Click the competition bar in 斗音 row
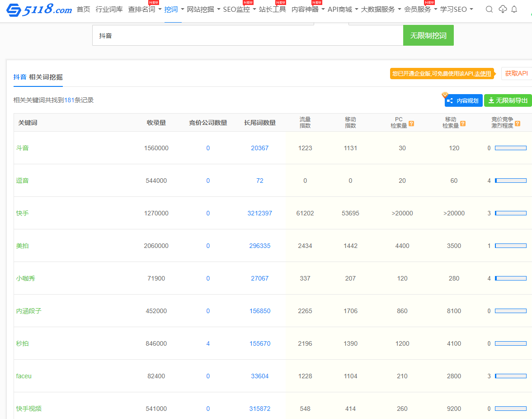Image resolution: width=532 pixels, height=419 pixels. (511, 148)
